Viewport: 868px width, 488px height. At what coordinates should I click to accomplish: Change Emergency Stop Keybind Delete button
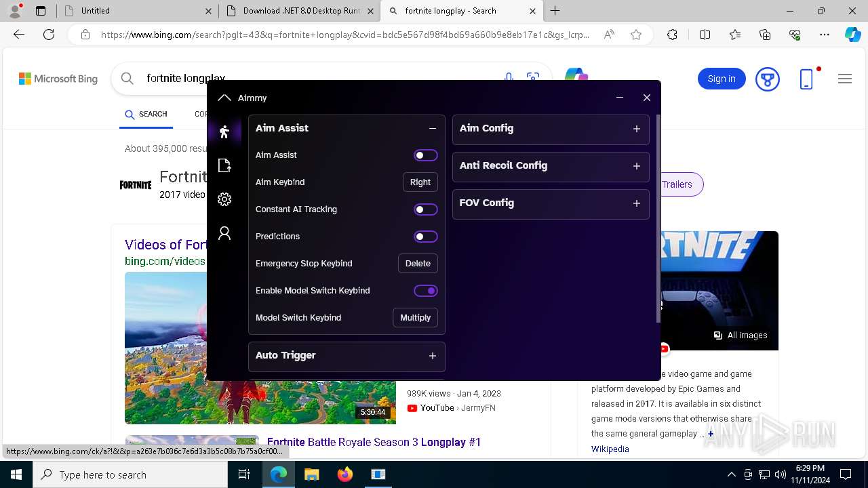coord(418,264)
